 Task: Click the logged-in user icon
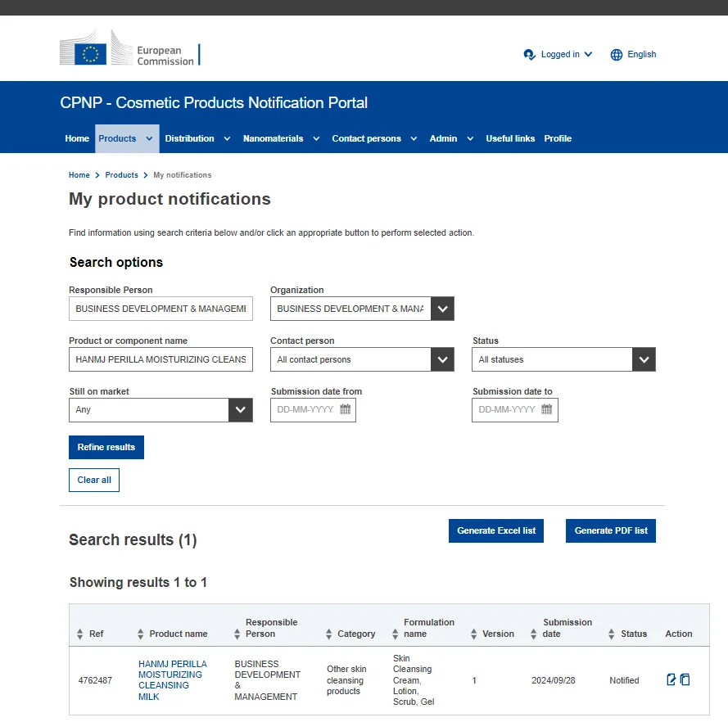pos(530,55)
